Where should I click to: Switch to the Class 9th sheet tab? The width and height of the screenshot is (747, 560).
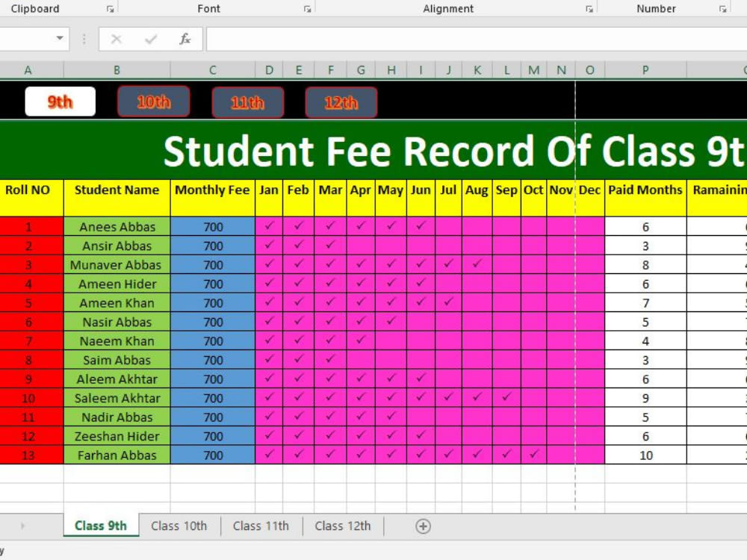point(101,526)
